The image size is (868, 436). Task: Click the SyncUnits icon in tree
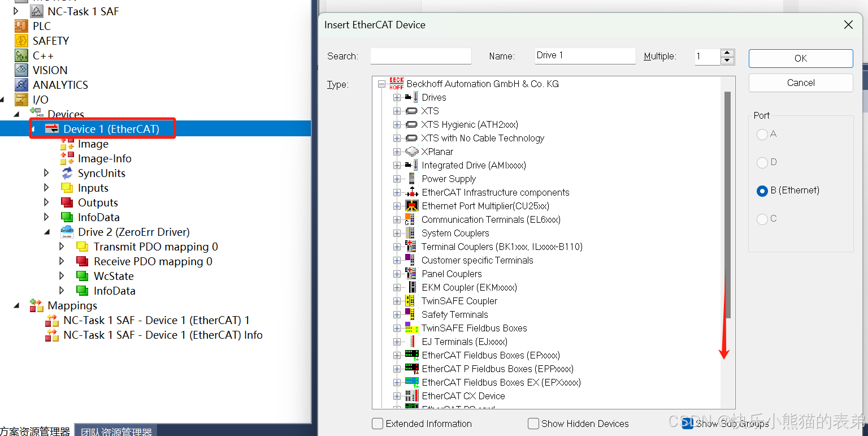(67, 173)
